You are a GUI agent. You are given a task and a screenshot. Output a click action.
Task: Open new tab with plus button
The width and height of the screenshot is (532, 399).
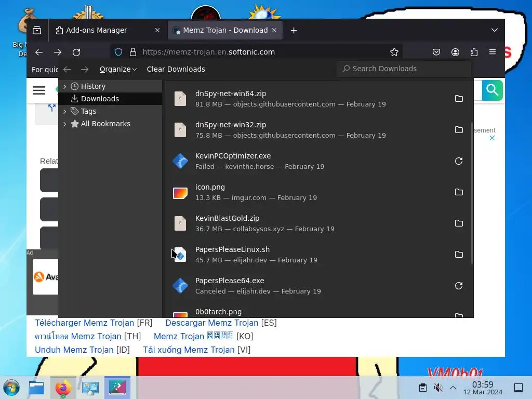click(x=294, y=31)
